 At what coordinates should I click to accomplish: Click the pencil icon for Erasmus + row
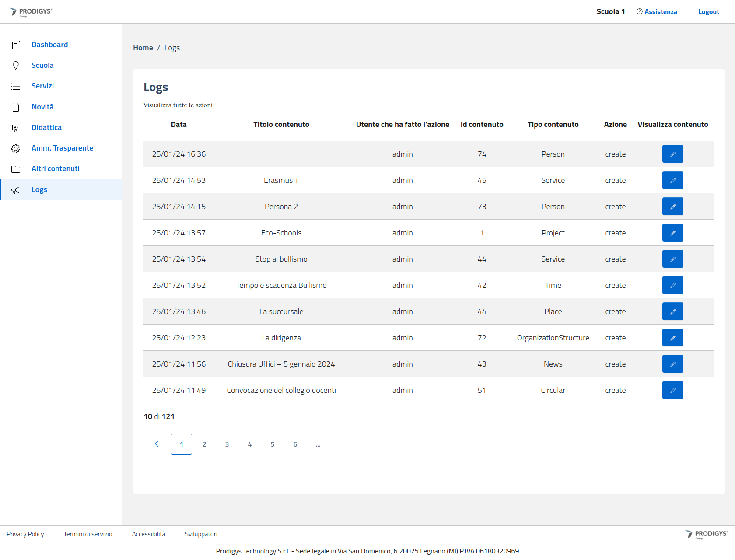click(672, 180)
